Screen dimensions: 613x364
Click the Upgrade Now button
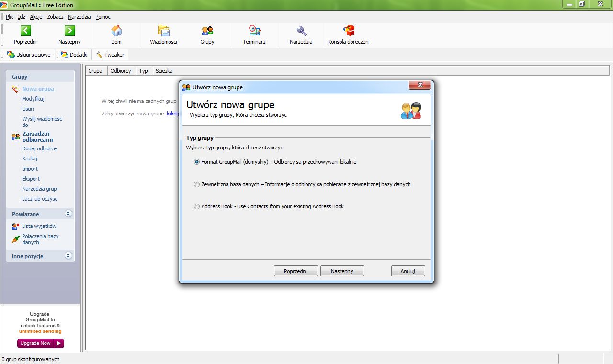[41, 343]
